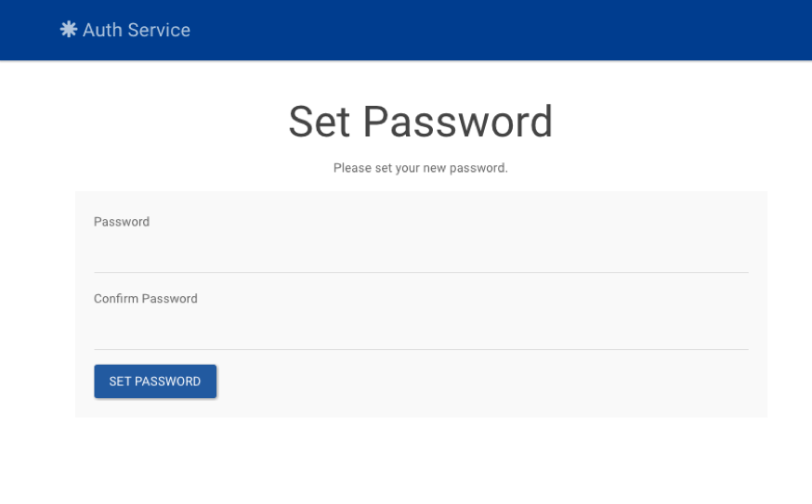The width and height of the screenshot is (812, 504).
Task: Focus the Password input field
Action: tap(421, 253)
